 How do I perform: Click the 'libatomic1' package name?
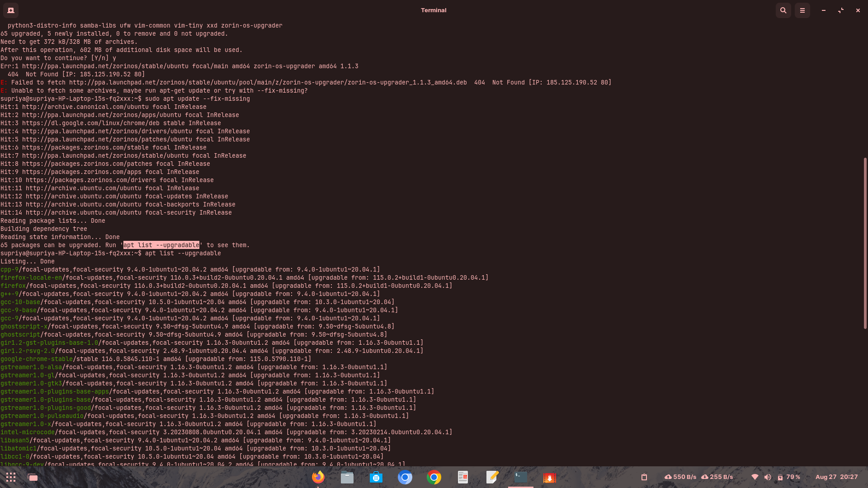pyautogui.click(x=19, y=449)
